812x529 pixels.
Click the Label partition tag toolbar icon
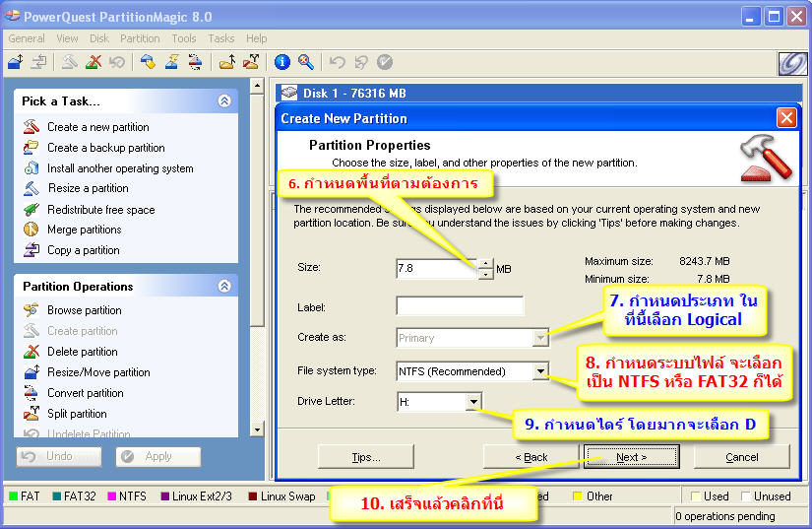click(148, 62)
